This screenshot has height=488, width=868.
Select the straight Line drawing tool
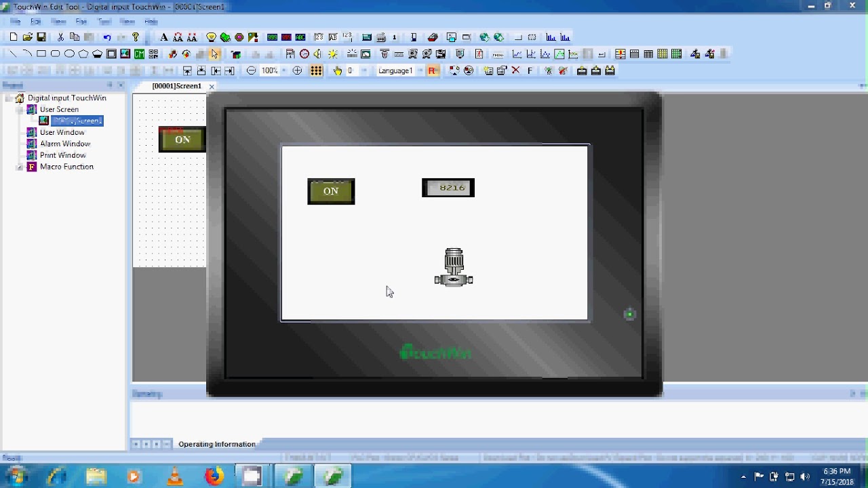point(13,54)
